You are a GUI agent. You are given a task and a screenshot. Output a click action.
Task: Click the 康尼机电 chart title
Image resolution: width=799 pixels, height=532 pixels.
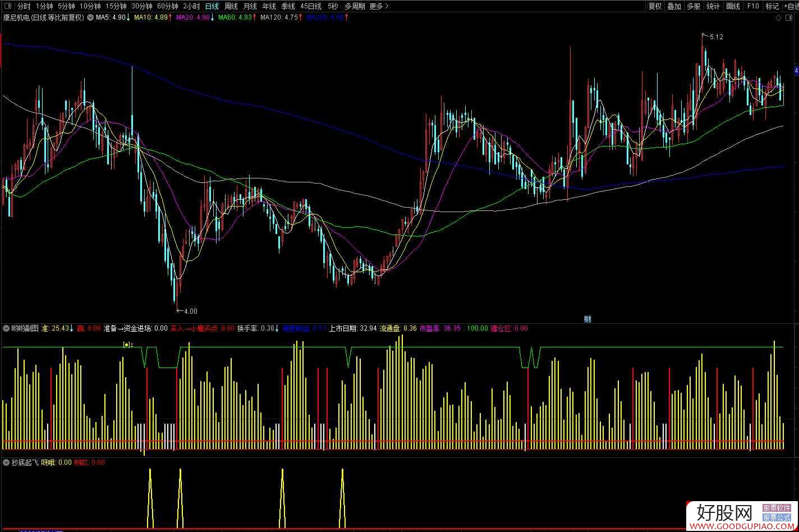(x=43, y=17)
